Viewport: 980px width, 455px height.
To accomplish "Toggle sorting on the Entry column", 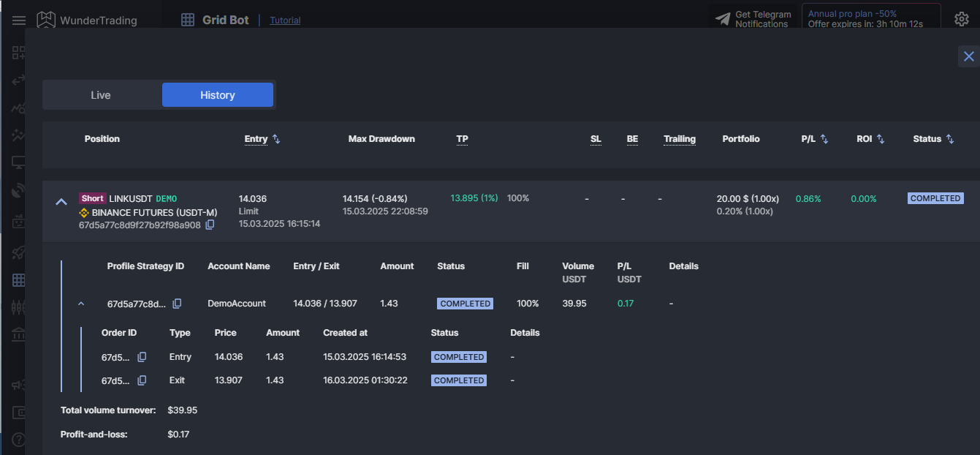I will pyautogui.click(x=275, y=138).
